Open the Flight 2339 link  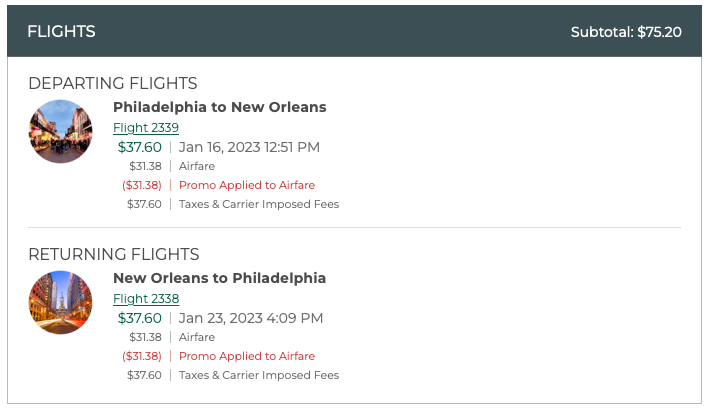click(146, 127)
